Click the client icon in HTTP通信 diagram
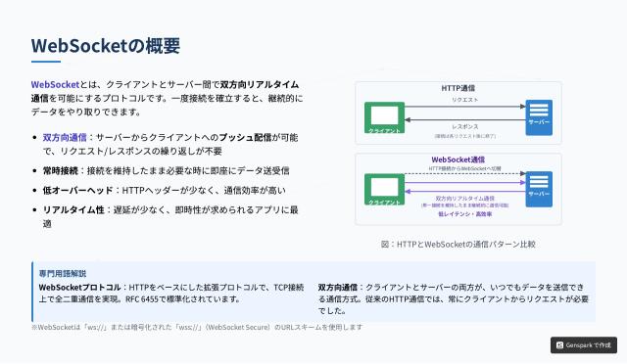The image size is (627, 364). [384, 117]
